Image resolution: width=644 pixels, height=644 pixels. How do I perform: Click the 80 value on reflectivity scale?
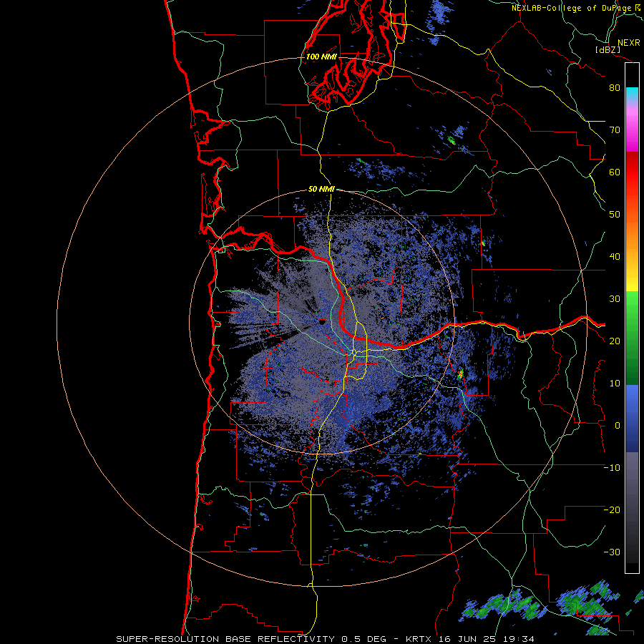coord(615,88)
